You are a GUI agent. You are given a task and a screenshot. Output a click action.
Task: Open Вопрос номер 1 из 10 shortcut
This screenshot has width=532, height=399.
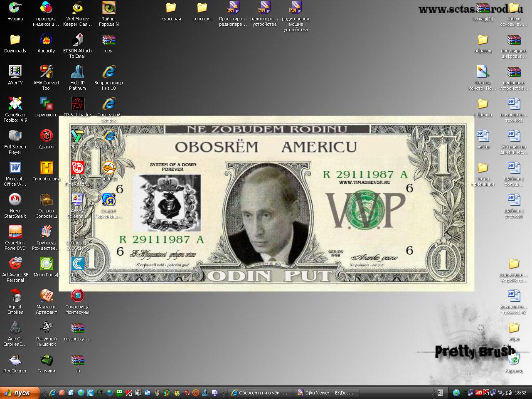pyautogui.click(x=108, y=78)
